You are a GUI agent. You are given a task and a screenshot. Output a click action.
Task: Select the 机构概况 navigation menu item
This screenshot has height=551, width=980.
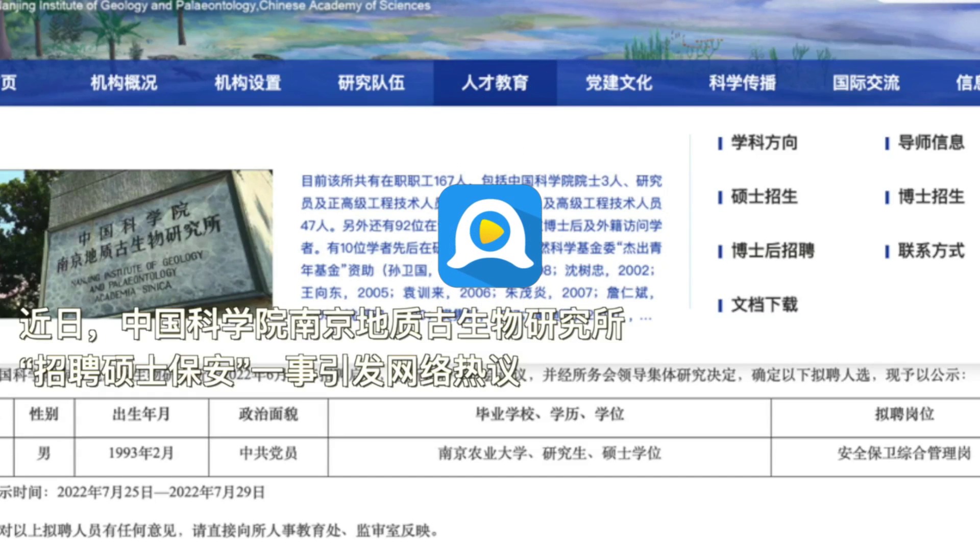(x=124, y=83)
